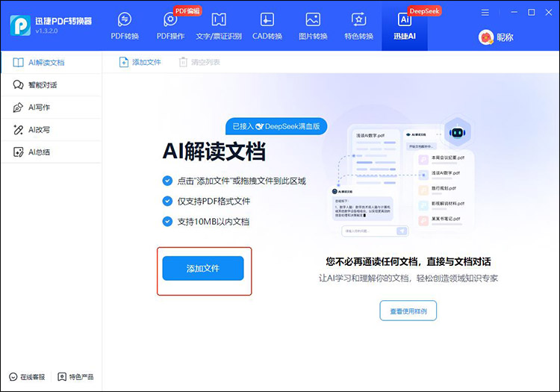The width and height of the screenshot is (560, 392).
Task: Select AI总结 sidebar item
Action: click(x=39, y=152)
